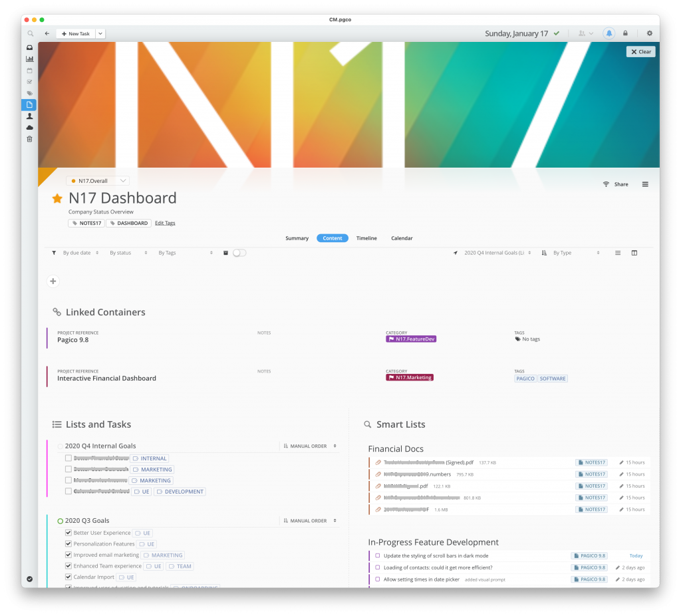Open the cloud icon in the sidebar
This screenshot has height=616, width=681.
point(29,128)
